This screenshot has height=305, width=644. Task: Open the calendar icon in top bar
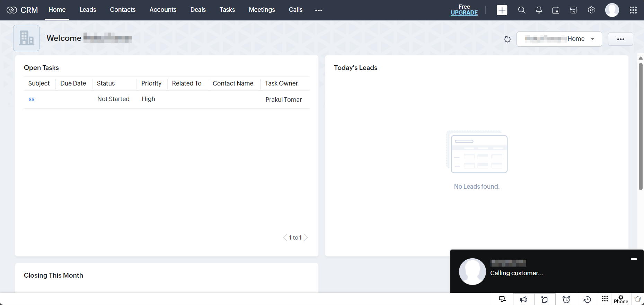pos(556,10)
